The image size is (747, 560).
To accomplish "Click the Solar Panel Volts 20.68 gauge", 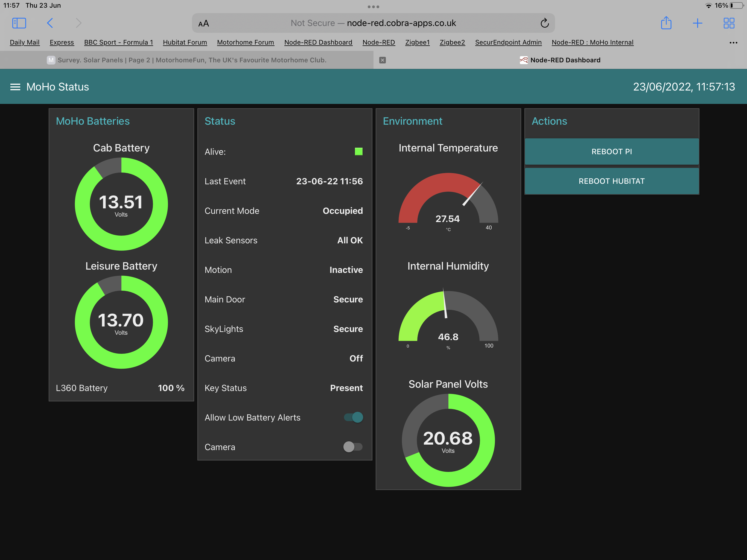I will coord(448,441).
